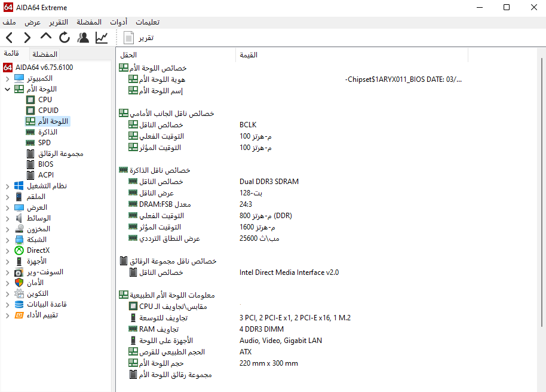Open the أدوات tools menu
Viewport: 546px width, 392px height.
pos(119,22)
